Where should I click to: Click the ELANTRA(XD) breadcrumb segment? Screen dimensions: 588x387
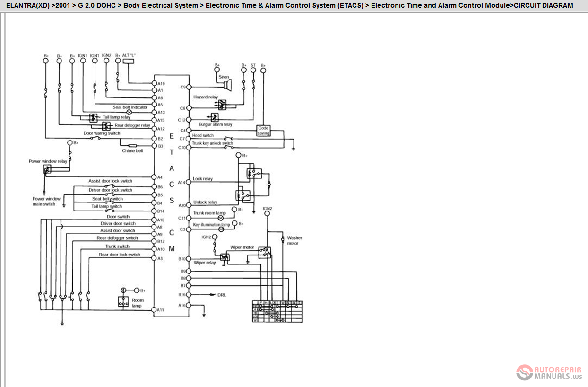28,6
